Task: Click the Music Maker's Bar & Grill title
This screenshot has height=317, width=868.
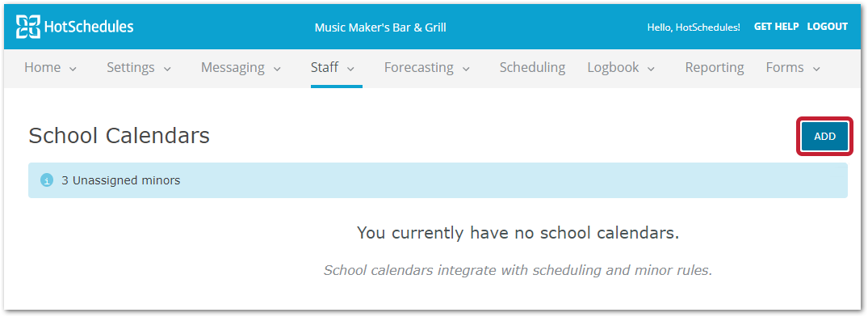Action: click(380, 27)
